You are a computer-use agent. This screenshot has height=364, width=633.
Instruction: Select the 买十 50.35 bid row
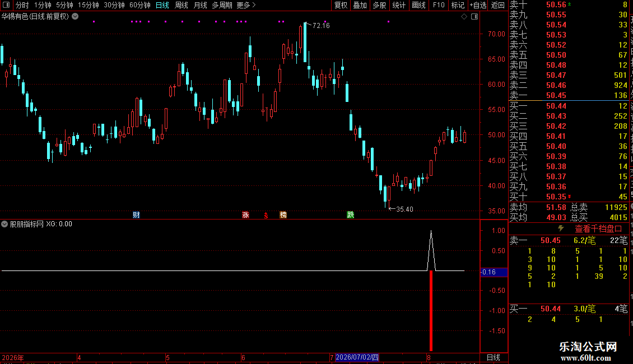point(569,197)
